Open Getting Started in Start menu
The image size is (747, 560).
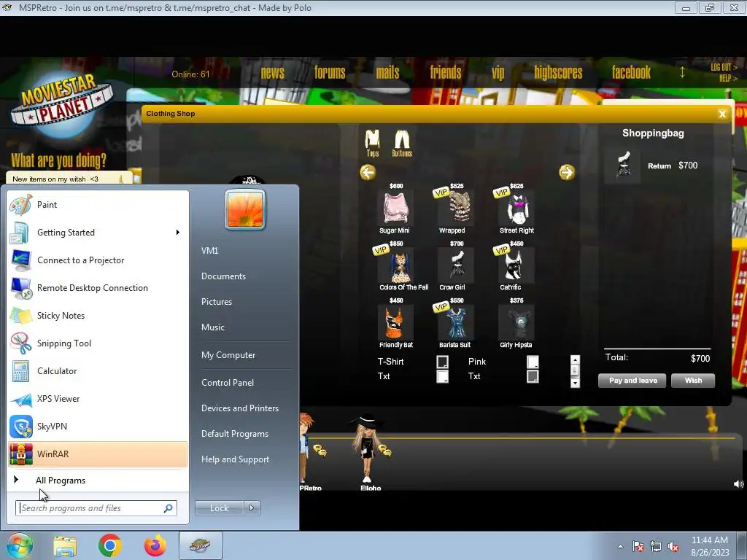pyautogui.click(x=98, y=233)
